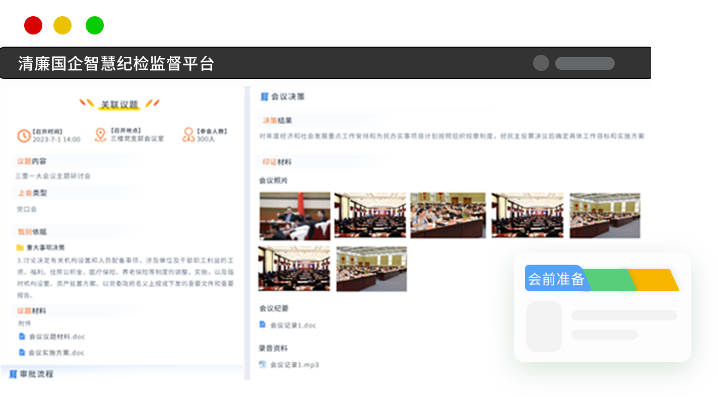Viewport: 718px width, 397px height.
Task: Click the attendees people icon
Action: [188, 135]
